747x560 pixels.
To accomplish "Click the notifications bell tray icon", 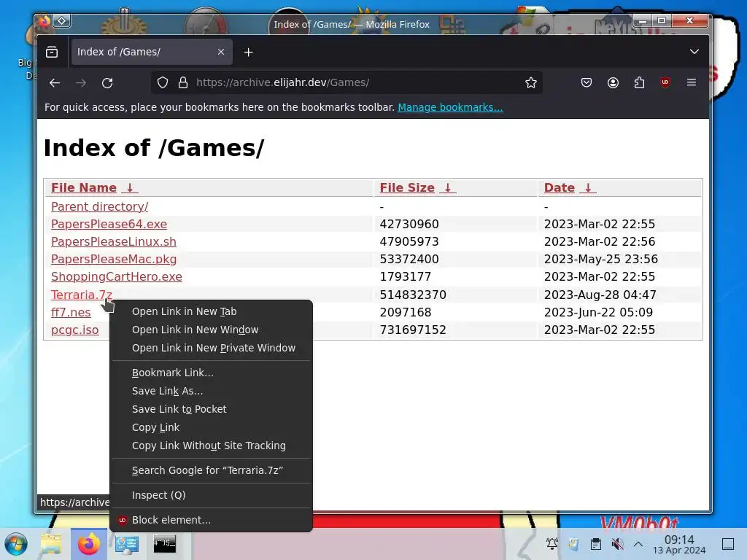I will coord(551,544).
